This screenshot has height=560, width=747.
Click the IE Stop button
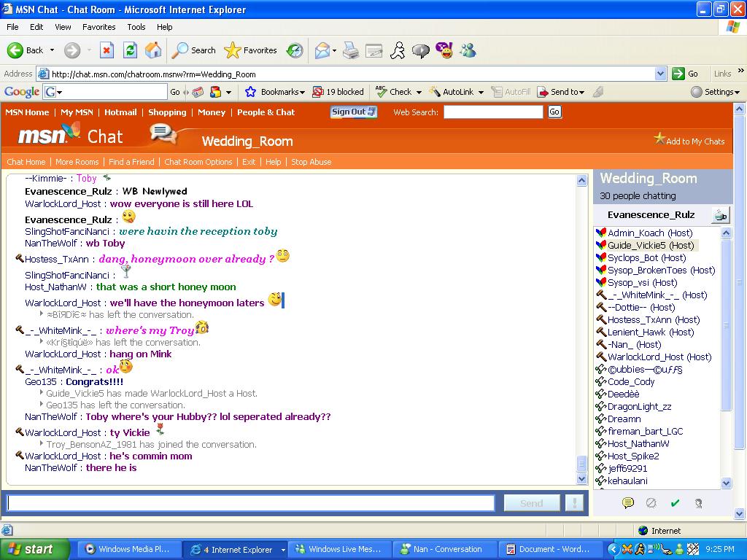(x=107, y=50)
